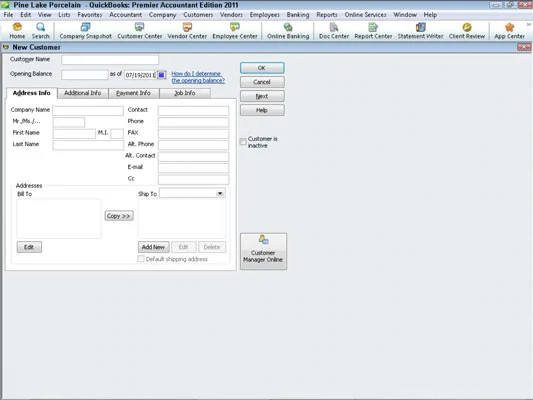Click the Bill To Edit button
This screenshot has width=533, height=400.
(x=29, y=247)
